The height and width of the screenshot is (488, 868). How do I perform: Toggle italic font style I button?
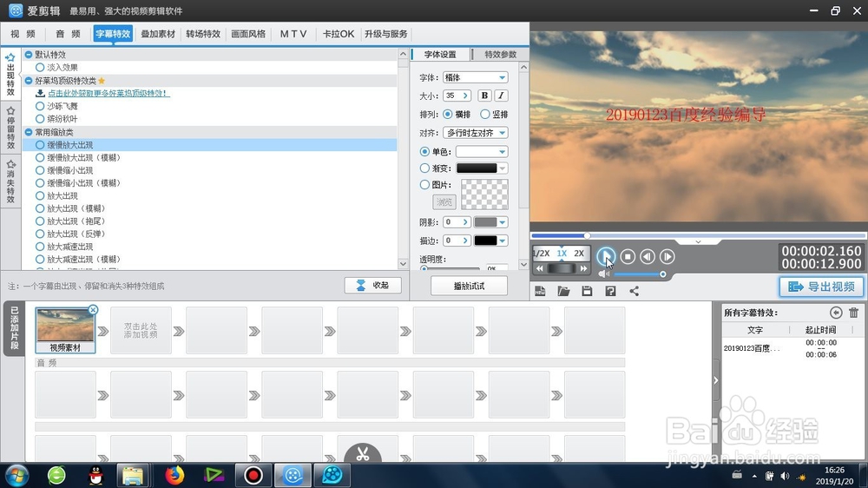point(501,96)
